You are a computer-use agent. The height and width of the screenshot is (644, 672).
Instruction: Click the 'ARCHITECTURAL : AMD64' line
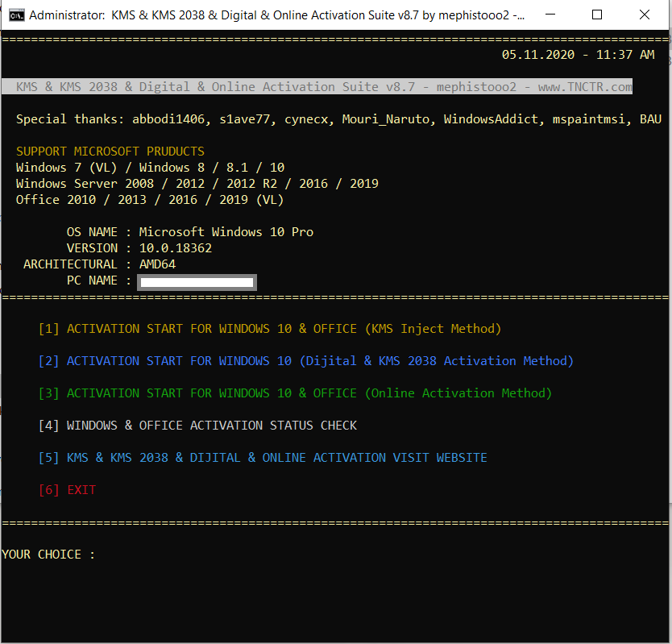99,264
